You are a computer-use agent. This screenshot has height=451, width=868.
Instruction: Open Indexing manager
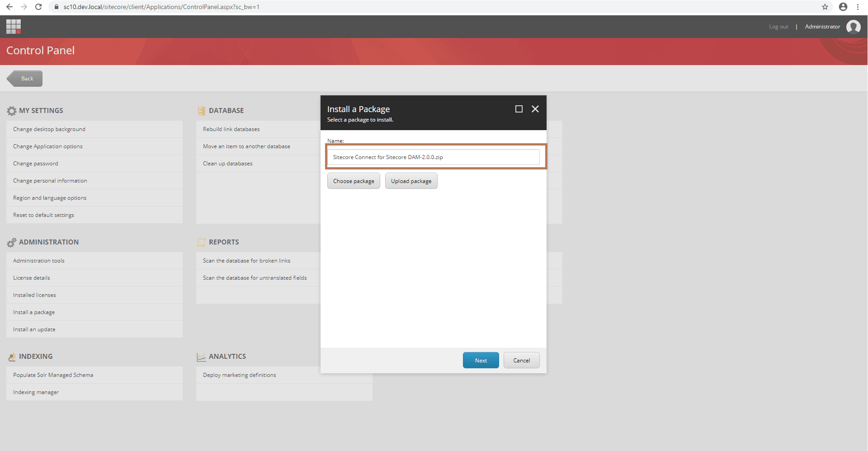coord(94,392)
